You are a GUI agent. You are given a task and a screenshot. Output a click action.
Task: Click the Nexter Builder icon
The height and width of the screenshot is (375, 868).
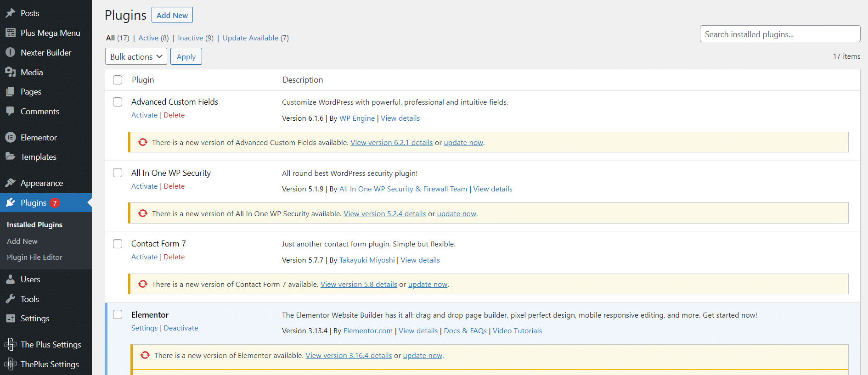pyautogui.click(x=10, y=53)
